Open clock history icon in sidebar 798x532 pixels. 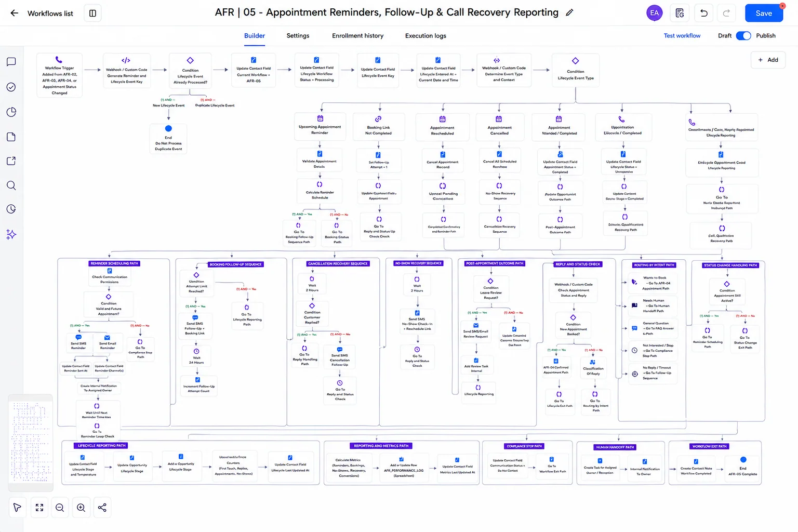pyautogui.click(x=11, y=209)
